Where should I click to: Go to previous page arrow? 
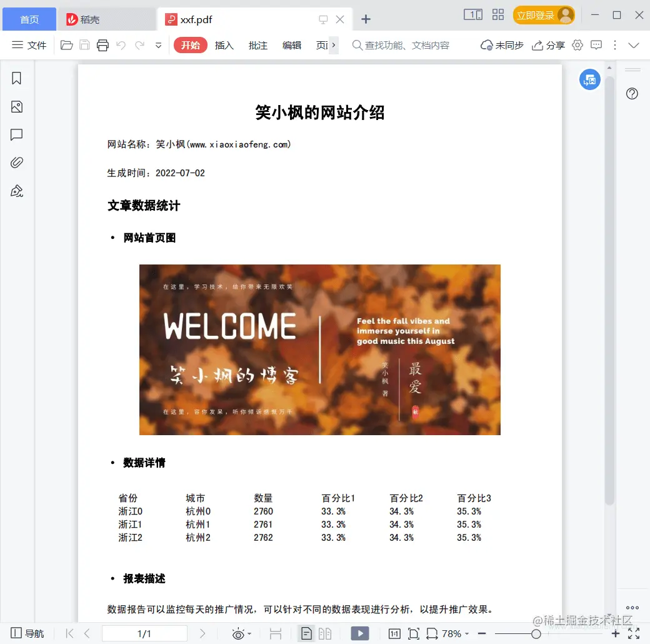[x=87, y=633]
